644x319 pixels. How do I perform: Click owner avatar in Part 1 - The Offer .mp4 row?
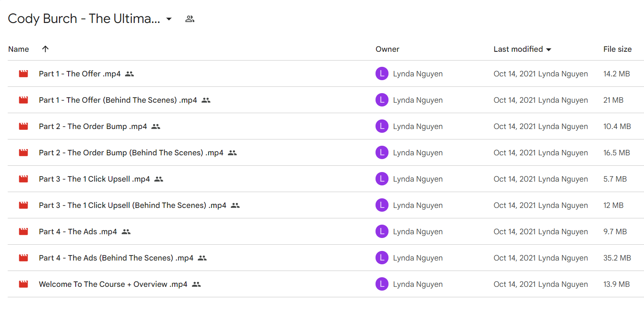pyautogui.click(x=382, y=74)
